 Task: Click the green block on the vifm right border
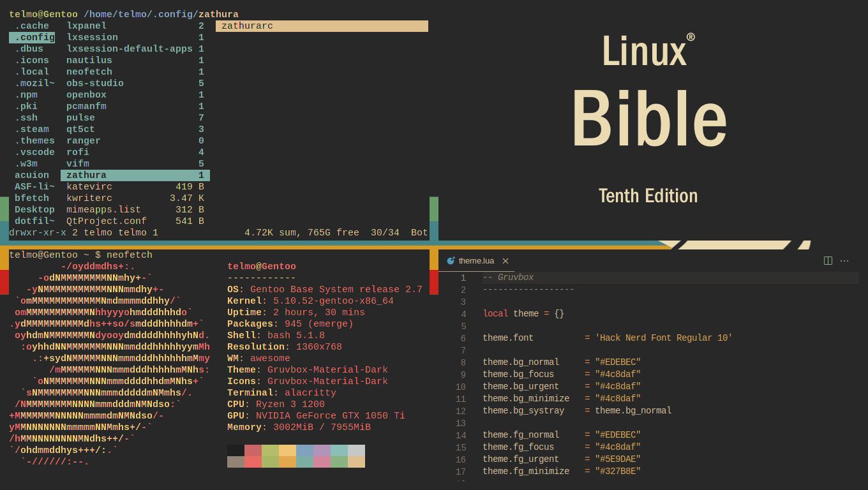[x=435, y=207]
